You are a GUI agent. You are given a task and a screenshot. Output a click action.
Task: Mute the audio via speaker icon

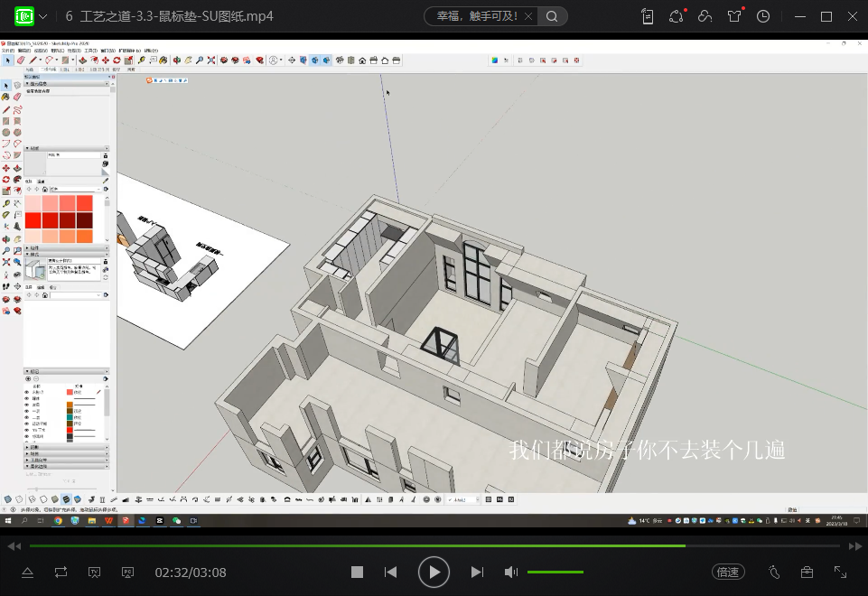coord(511,572)
